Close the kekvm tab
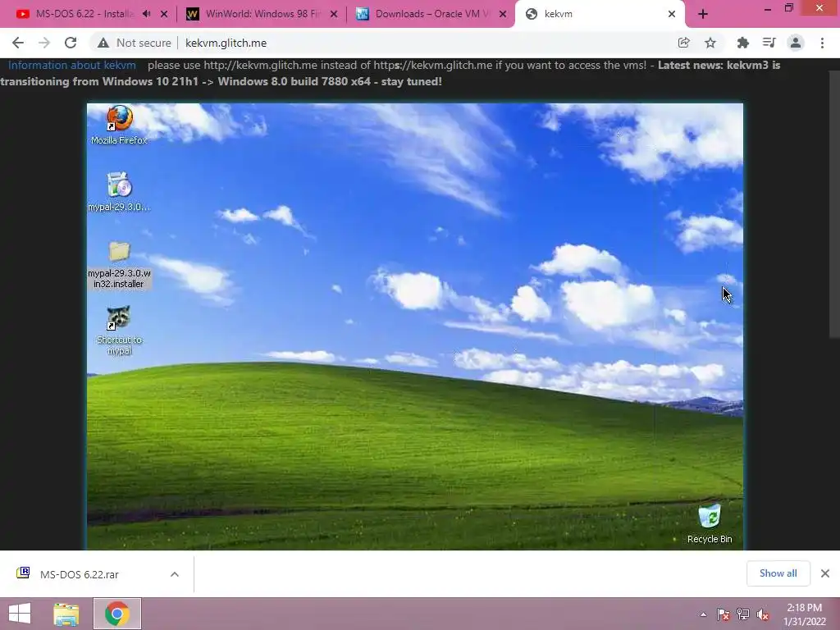This screenshot has width=840, height=630. point(672,14)
